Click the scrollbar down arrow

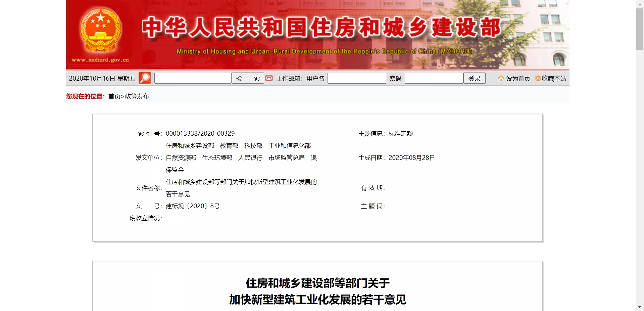(640, 307)
